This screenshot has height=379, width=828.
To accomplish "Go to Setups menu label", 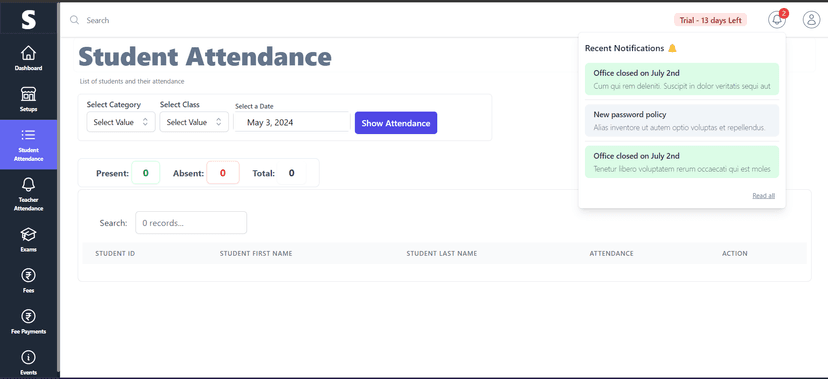I will click(29, 109).
